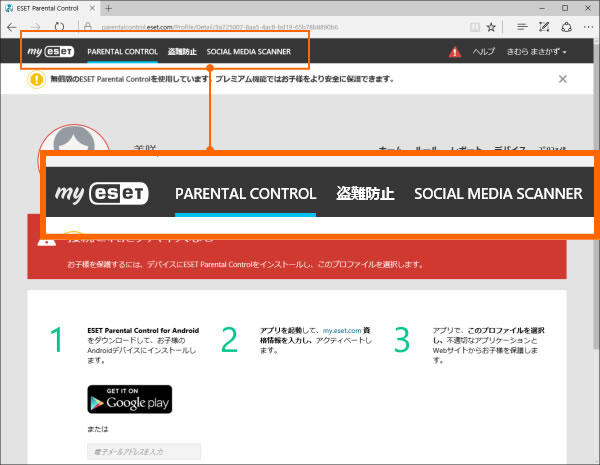Expand the きむら まさかず account dropdown
This screenshot has height=465, width=600.
[536, 51]
